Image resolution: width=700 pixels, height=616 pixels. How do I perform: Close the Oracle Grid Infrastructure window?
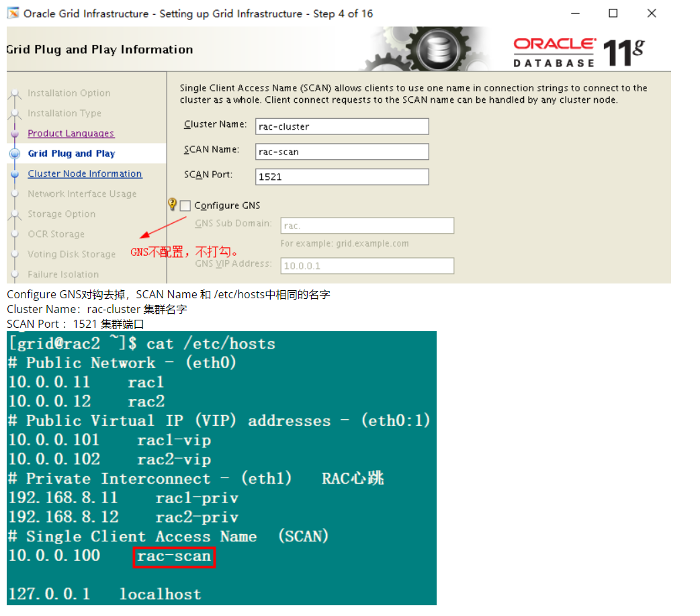(652, 13)
